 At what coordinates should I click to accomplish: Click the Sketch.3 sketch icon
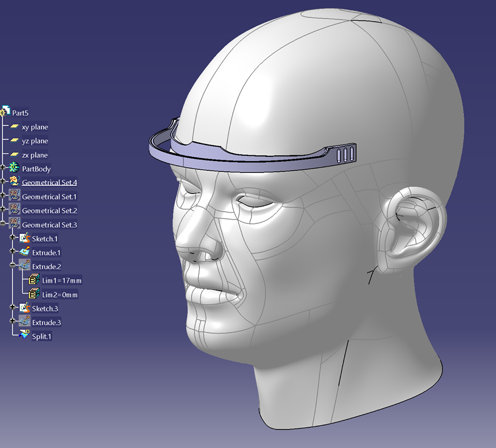(x=24, y=308)
